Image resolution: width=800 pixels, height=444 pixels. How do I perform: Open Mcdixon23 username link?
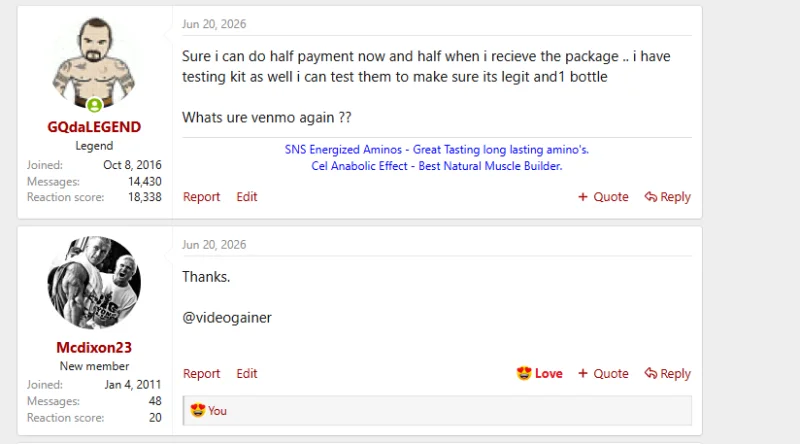[94, 348]
